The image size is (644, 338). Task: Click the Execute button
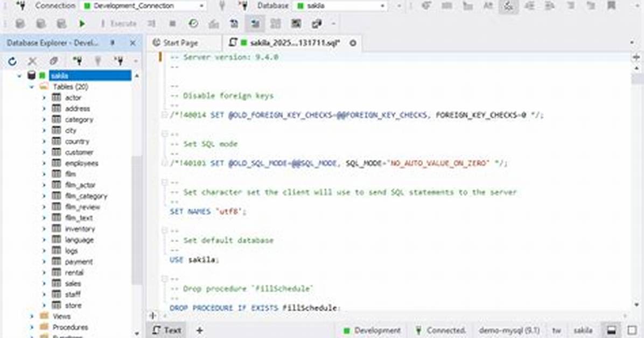click(x=118, y=24)
